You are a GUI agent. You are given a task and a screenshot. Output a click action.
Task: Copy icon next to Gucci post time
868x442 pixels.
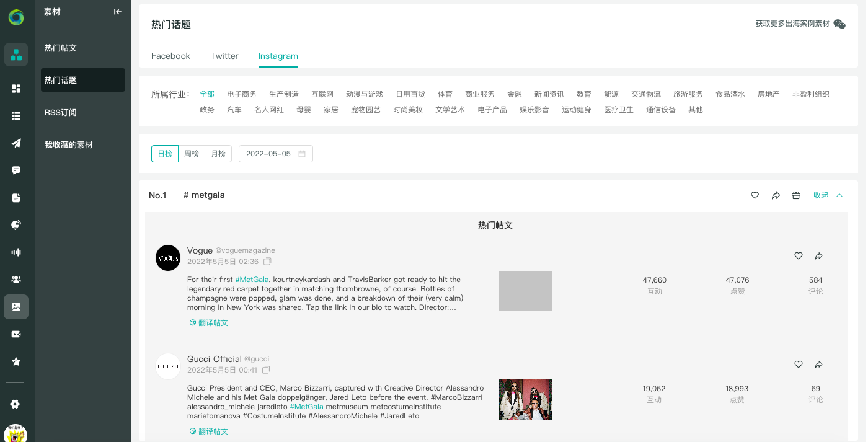point(265,370)
